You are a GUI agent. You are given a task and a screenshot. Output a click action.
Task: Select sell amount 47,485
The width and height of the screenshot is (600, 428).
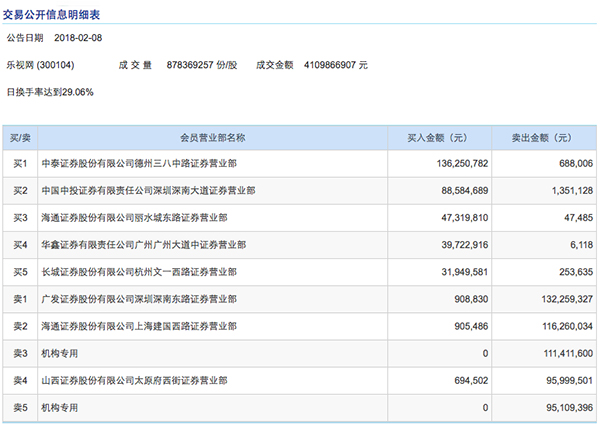click(x=578, y=218)
